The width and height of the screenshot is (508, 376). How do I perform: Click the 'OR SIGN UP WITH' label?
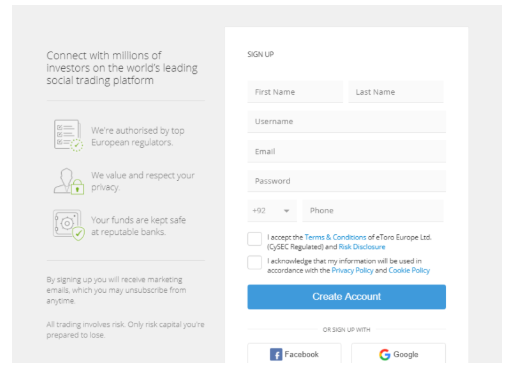pos(346,330)
